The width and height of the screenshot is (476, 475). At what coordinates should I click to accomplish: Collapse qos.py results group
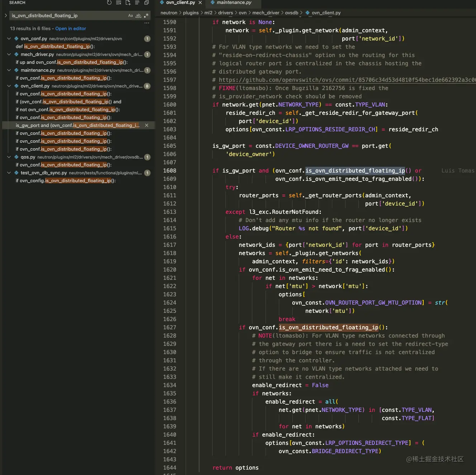point(9,157)
